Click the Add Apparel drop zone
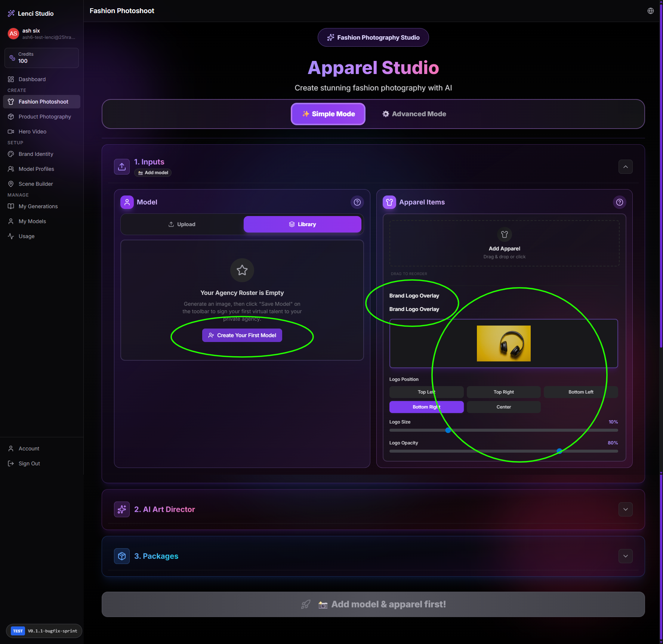The image size is (663, 644). coord(504,243)
